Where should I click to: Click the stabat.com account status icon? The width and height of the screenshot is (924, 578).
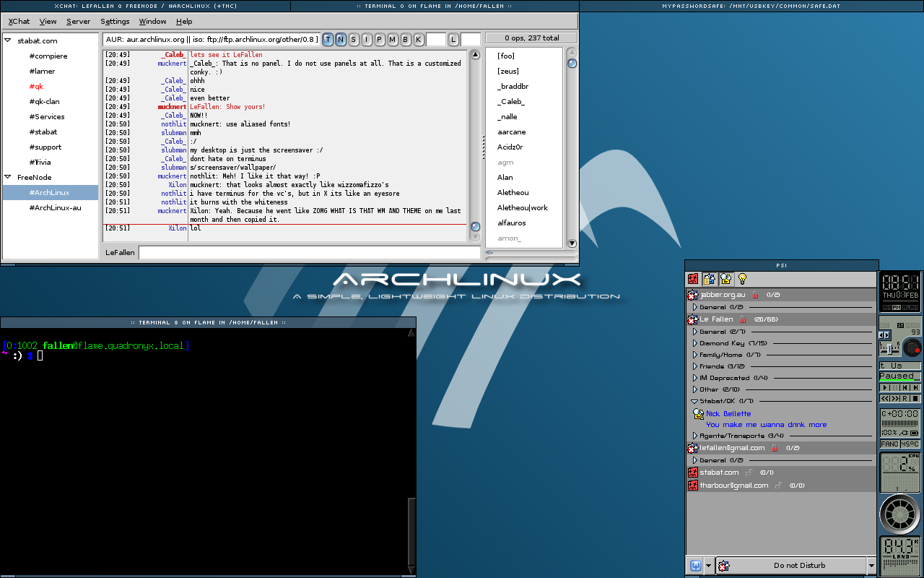pyautogui.click(x=692, y=473)
